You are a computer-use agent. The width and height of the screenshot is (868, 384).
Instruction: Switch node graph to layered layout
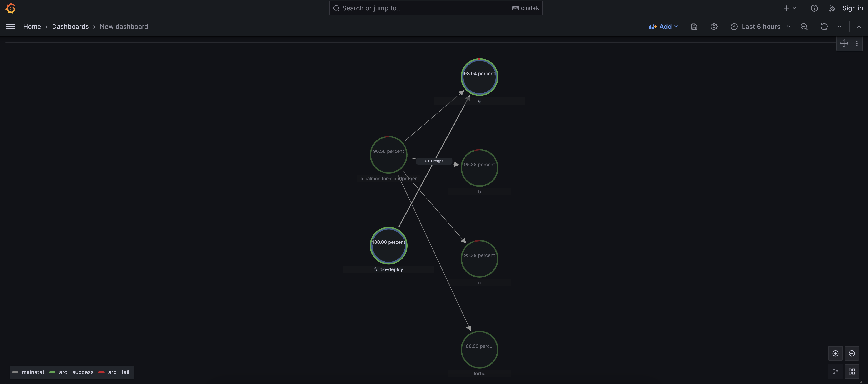[835, 371]
